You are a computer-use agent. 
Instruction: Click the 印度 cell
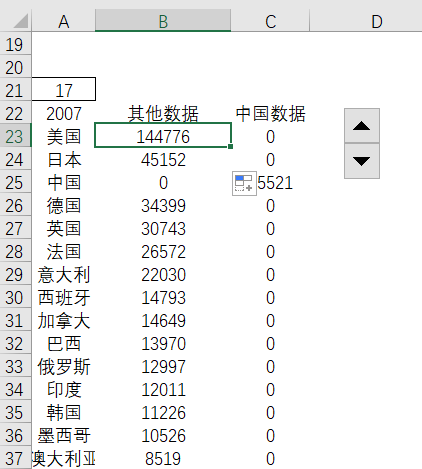point(63,389)
